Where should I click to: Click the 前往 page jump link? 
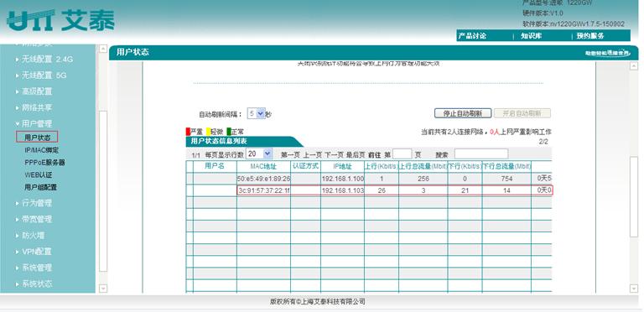(x=374, y=155)
